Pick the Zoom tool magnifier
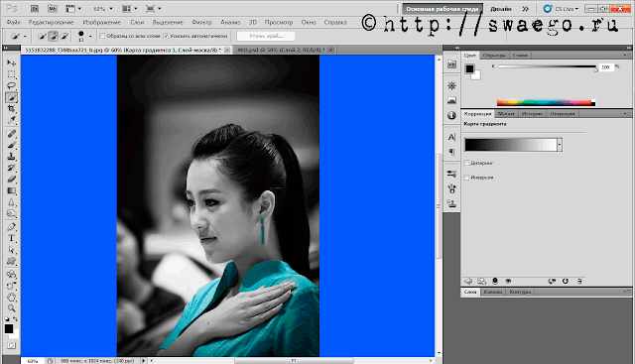This screenshot has width=635, height=364. pyautogui.click(x=11, y=308)
